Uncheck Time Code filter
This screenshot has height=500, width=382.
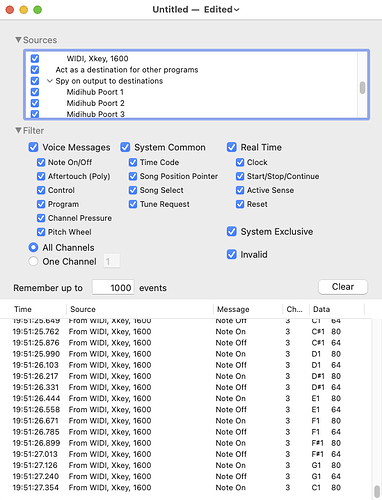(x=133, y=162)
